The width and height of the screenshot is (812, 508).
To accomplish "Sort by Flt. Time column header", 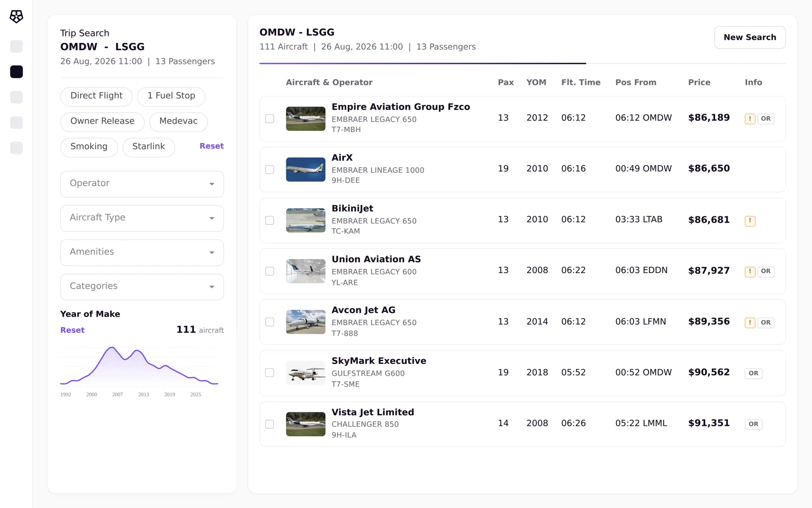I will tap(581, 83).
